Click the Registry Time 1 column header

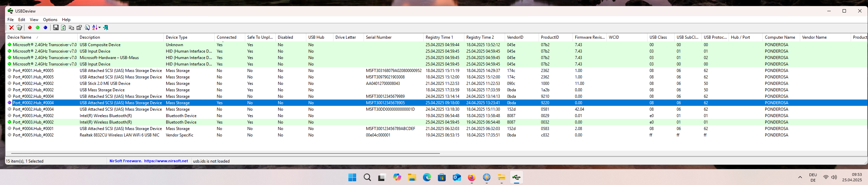[x=444, y=37]
